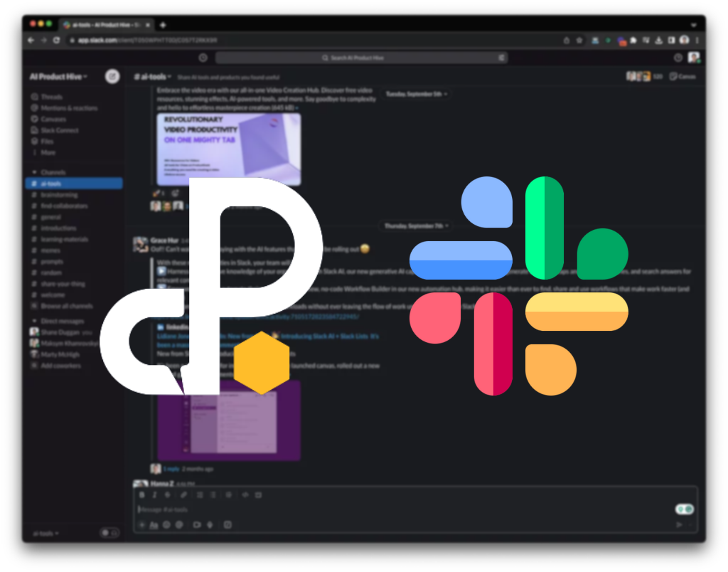Open the browser three-dot menu
The height and width of the screenshot is (572, 728).
tap(697, 41)
